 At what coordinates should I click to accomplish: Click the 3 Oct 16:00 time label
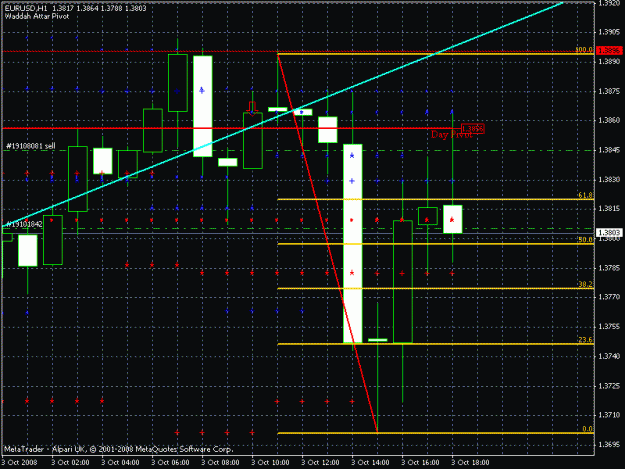click(420, 463)
